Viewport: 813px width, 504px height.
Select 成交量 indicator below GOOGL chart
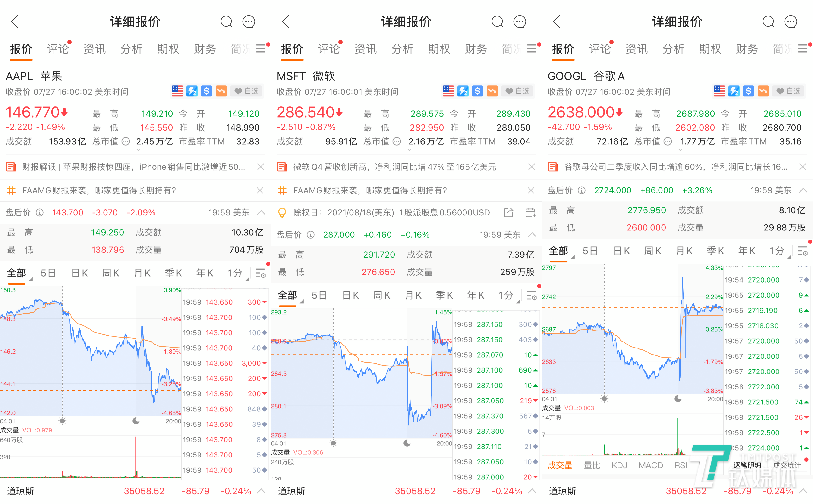tap(560, 465)
